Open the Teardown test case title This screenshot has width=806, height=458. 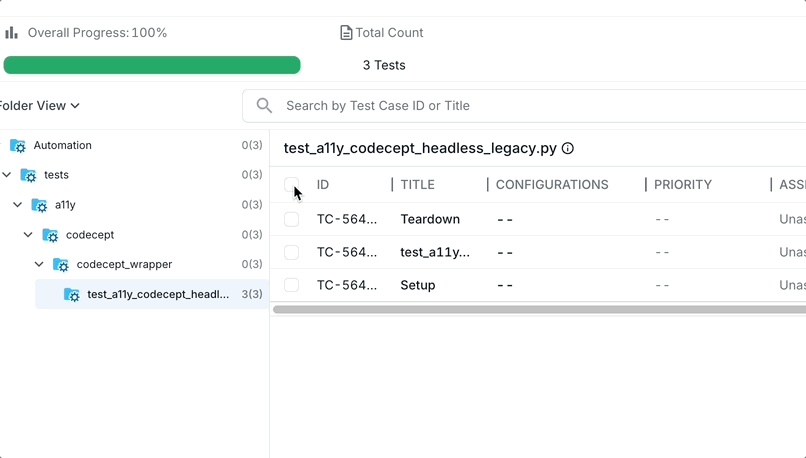pos(430,219)
